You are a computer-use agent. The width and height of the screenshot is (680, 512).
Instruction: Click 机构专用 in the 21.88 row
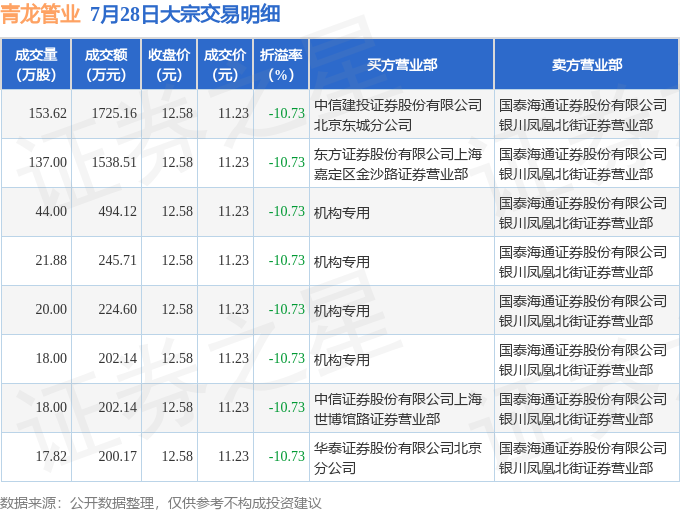tap(342, 262)
